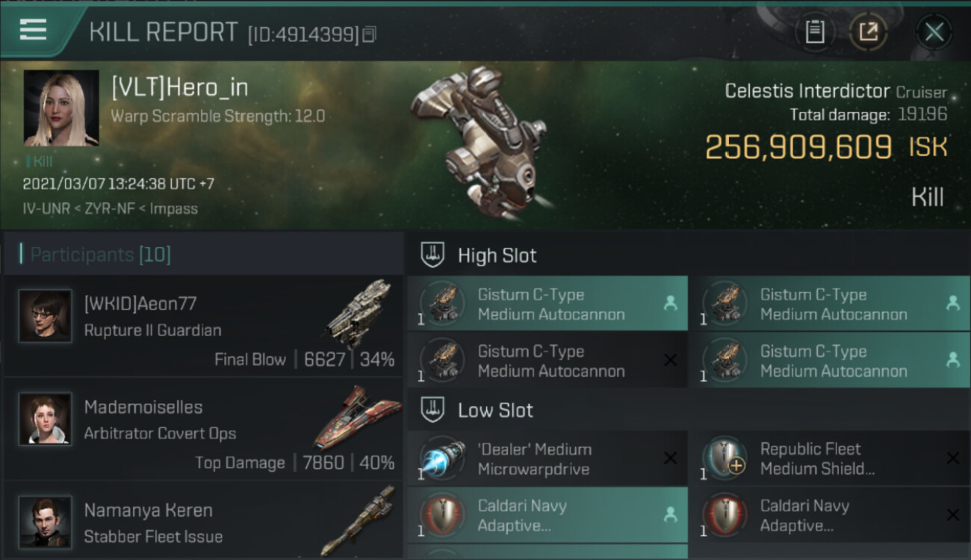
Task: Open Mademoiselles participant portrait
Action: pos(46,419)
